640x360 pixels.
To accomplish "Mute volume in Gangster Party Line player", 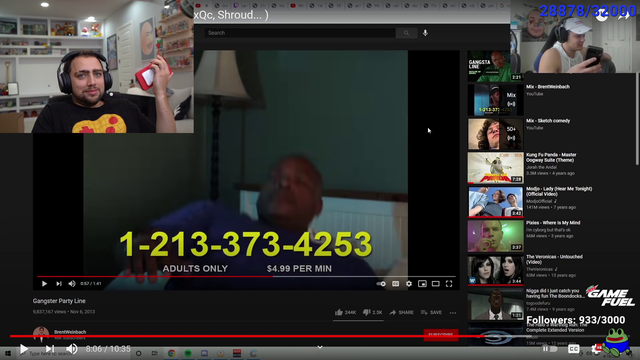I will [72, 284].
